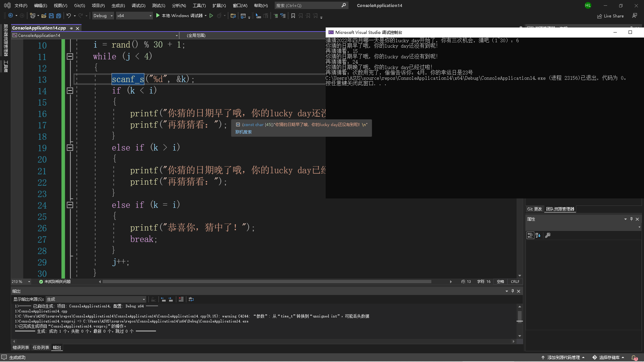
Task: Click the Undo arrow icon
Action: pyautogui.click(x=68, y=16)
